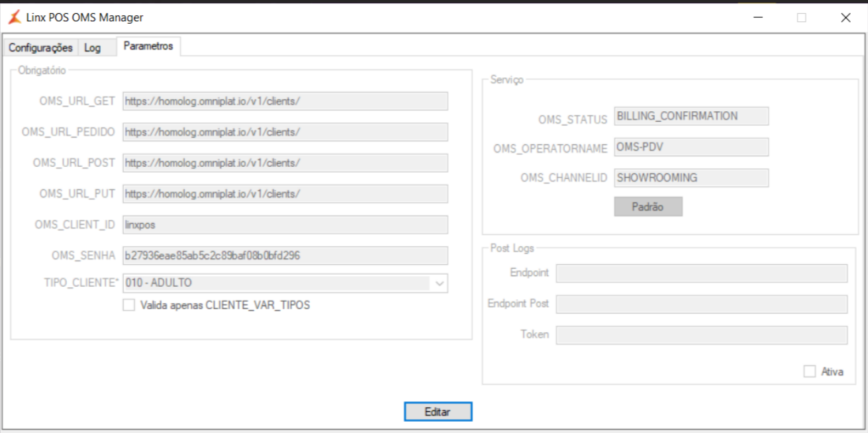Click the OMS_CHANNELID field
Screen dimensions: 868x433
click(x=691, y=177)
